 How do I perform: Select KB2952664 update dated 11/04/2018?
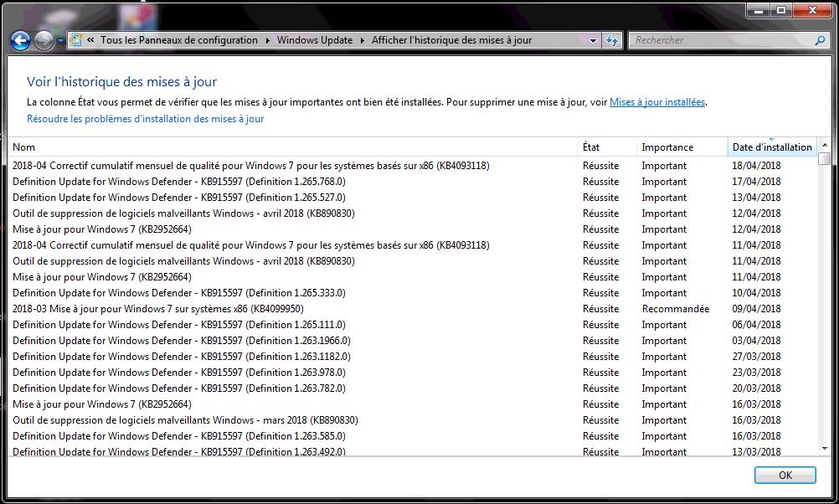point(412,277)
